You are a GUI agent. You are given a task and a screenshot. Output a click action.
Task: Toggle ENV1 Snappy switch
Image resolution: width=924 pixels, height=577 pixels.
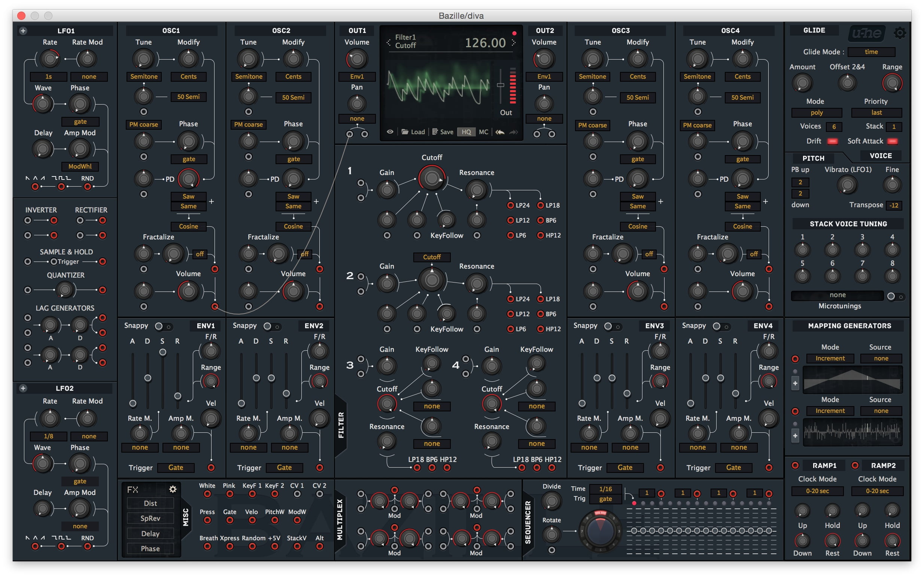point(163,327)
